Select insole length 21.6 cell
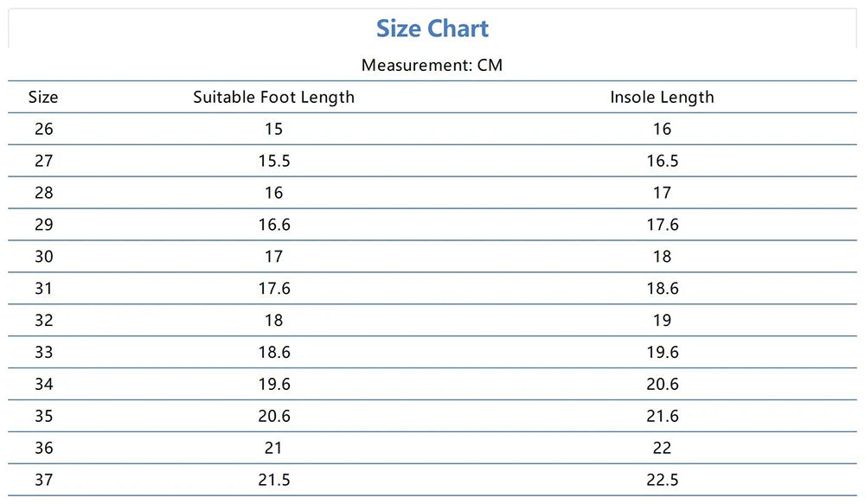 (662, 416)
